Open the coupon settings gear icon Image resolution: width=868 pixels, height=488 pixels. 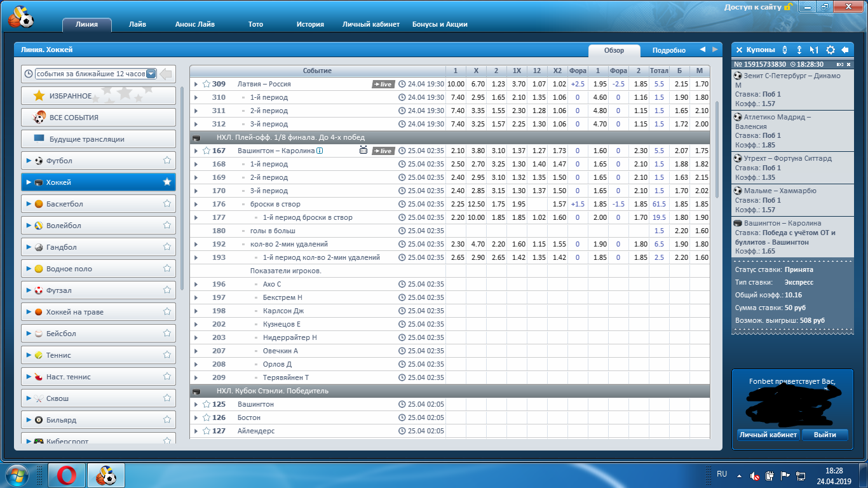(830, 50)
